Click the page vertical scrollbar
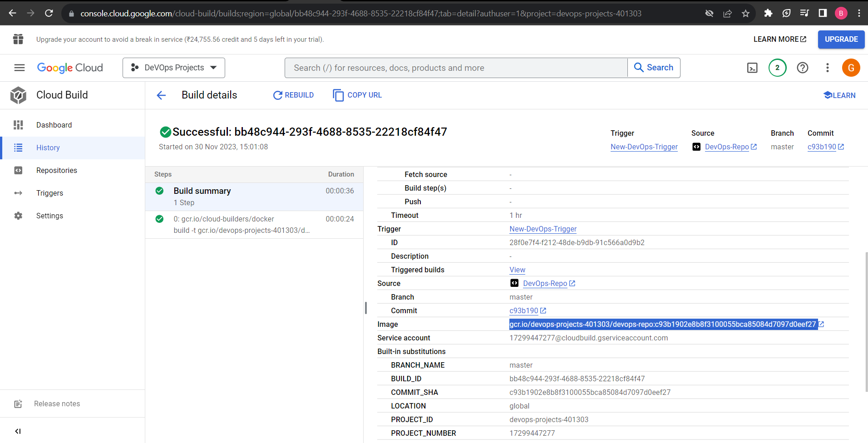This screenshot has height=443, width=868. click(x=866, y=321)
